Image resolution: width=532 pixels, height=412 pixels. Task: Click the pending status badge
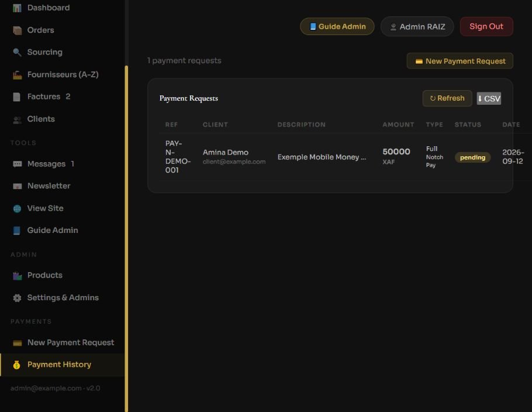click(472, 157)
